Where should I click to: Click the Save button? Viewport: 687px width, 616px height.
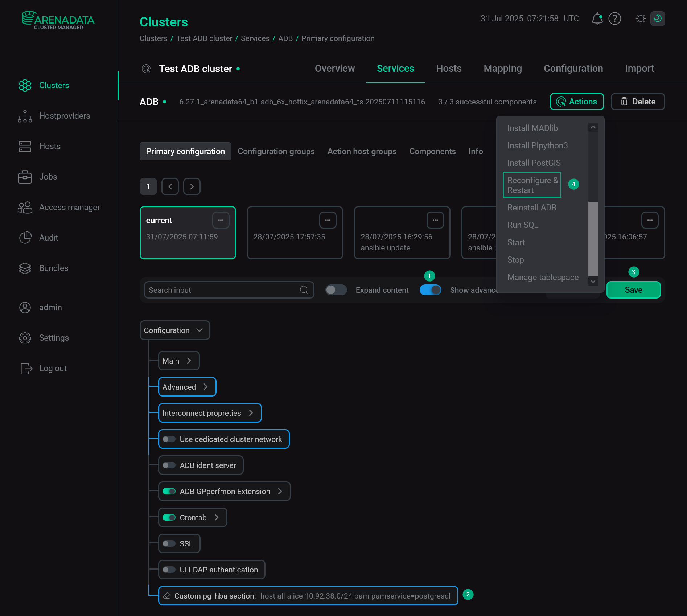633,290
